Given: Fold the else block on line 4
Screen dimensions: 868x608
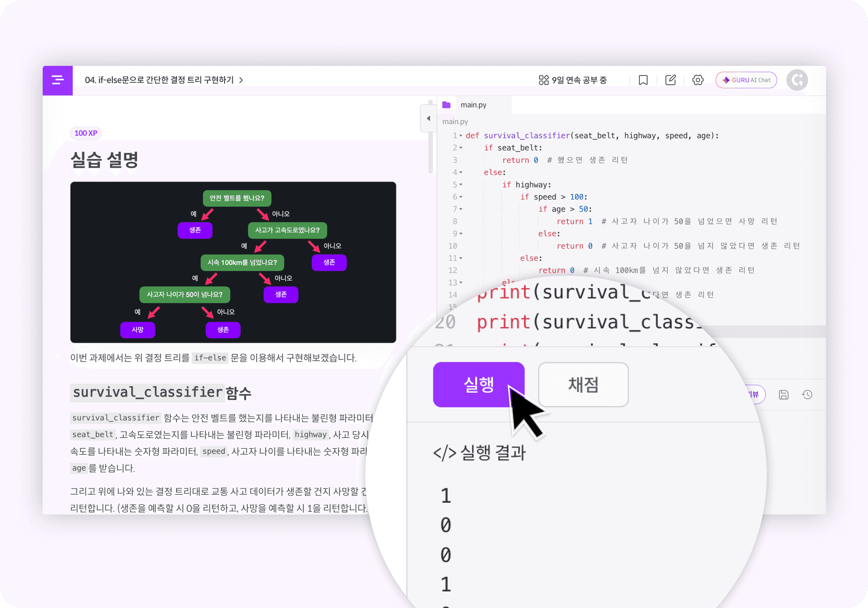Looking at the screenshot, I should pyautogui.click(x=461, y=172).
